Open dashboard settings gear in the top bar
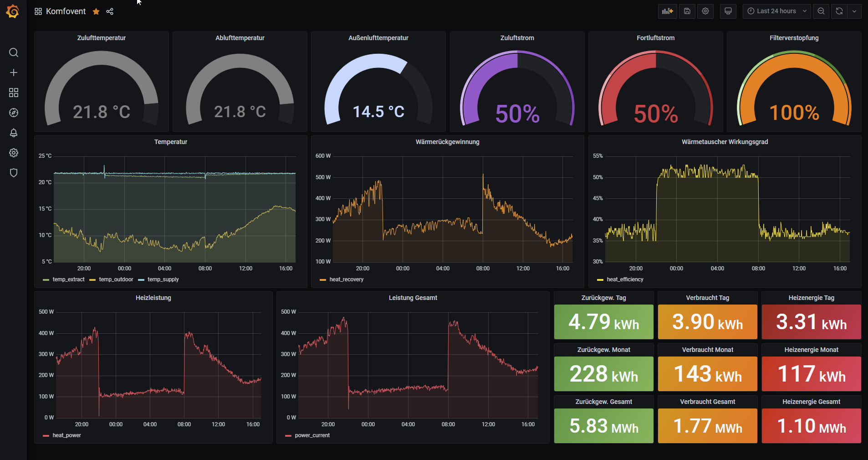The height and width of the screenshot is (460, 868). point(705,11)
